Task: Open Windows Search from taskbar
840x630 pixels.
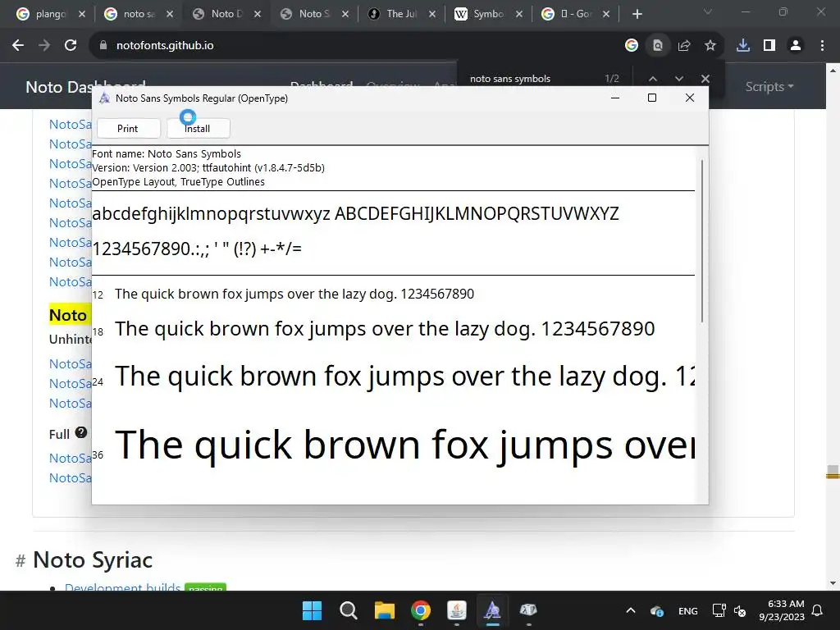Action: pos(348,610)
